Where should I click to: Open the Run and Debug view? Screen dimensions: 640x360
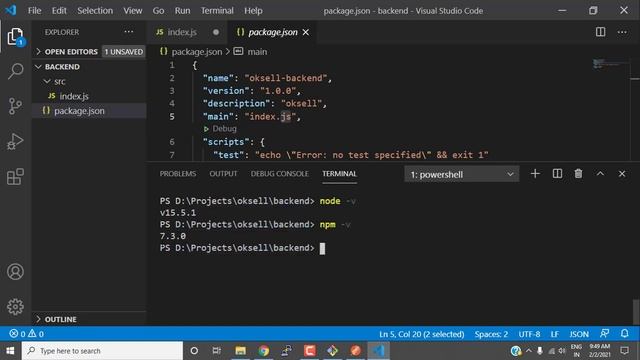(x=15, y=141)
